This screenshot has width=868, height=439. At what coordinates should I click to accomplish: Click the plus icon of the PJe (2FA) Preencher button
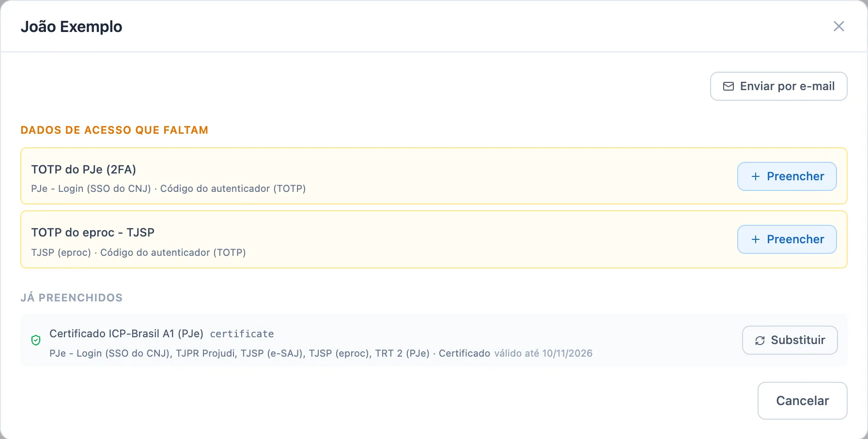click(756, 176)
